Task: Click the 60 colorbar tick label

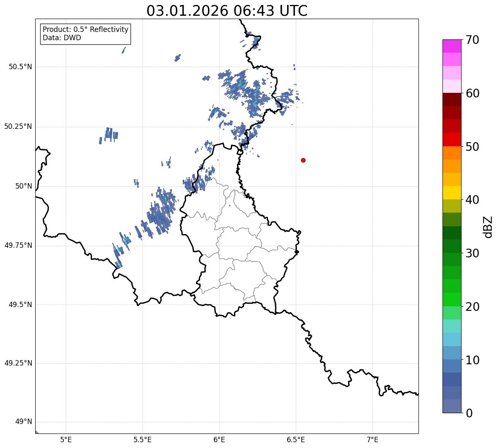Action: click(x=472, y=93)
